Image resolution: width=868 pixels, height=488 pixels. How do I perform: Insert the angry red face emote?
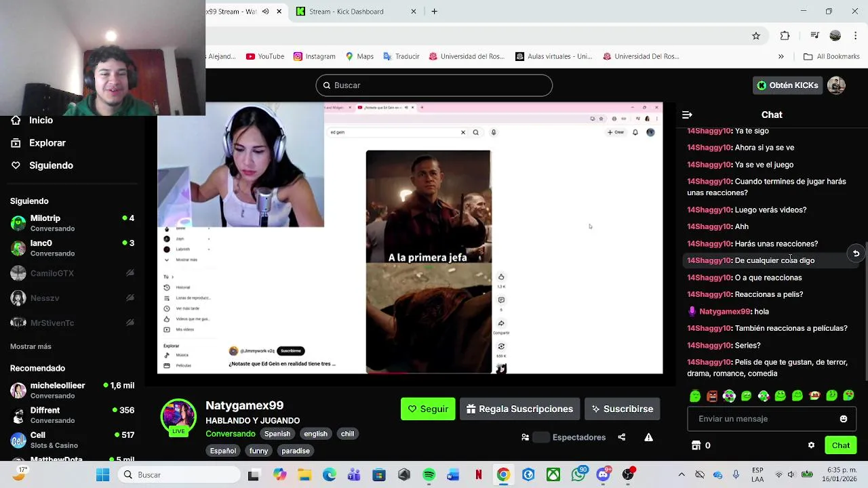tap(712, 396)
